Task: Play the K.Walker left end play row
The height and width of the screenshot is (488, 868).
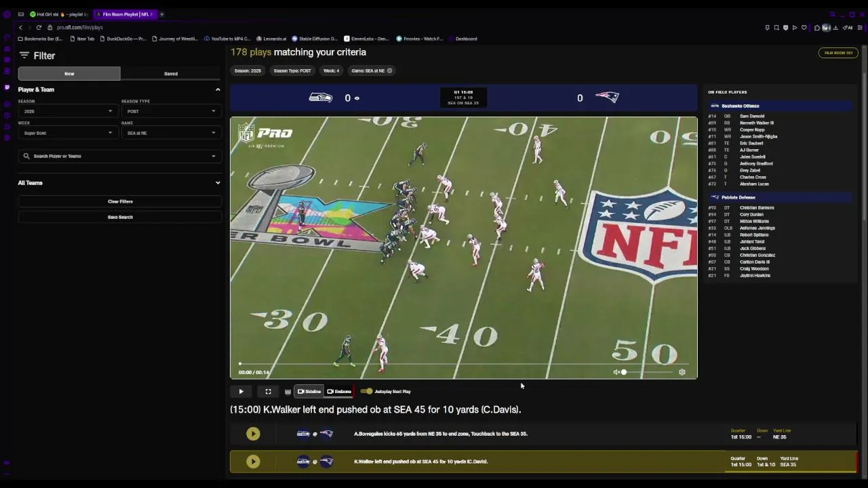Action: coord(543,462)
